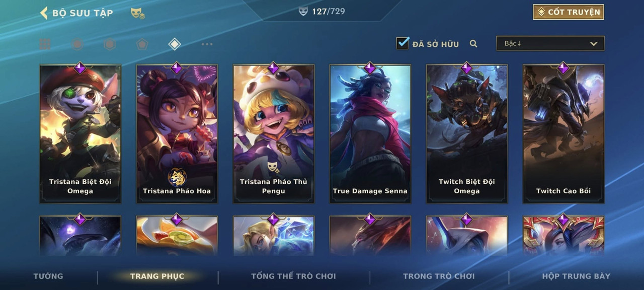Select the pentagon rarity filter icon

142,44
